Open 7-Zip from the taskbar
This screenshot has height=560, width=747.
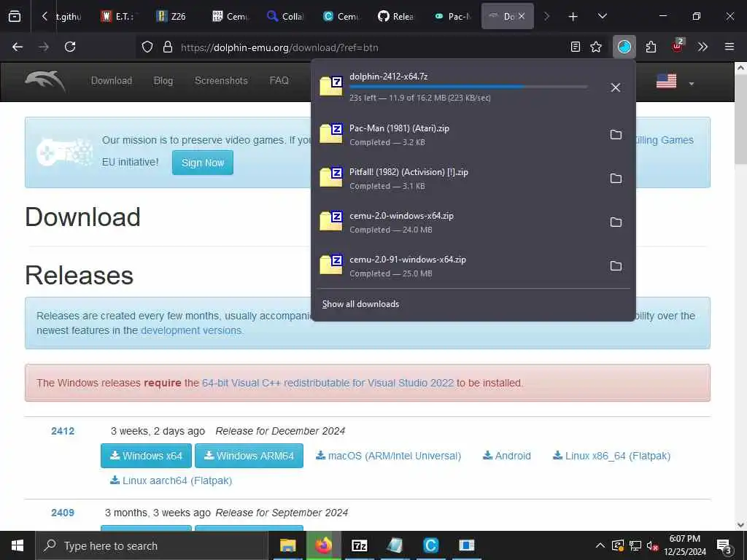(359, 545)
